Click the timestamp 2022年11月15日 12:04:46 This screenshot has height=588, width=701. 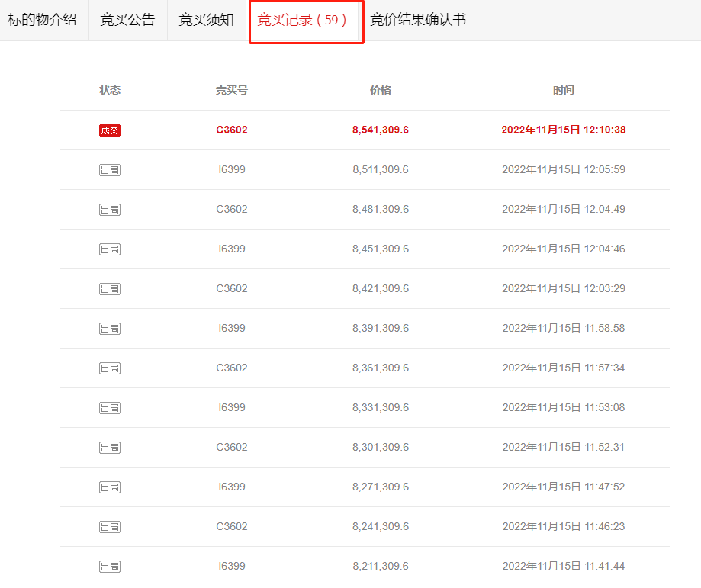563,249
